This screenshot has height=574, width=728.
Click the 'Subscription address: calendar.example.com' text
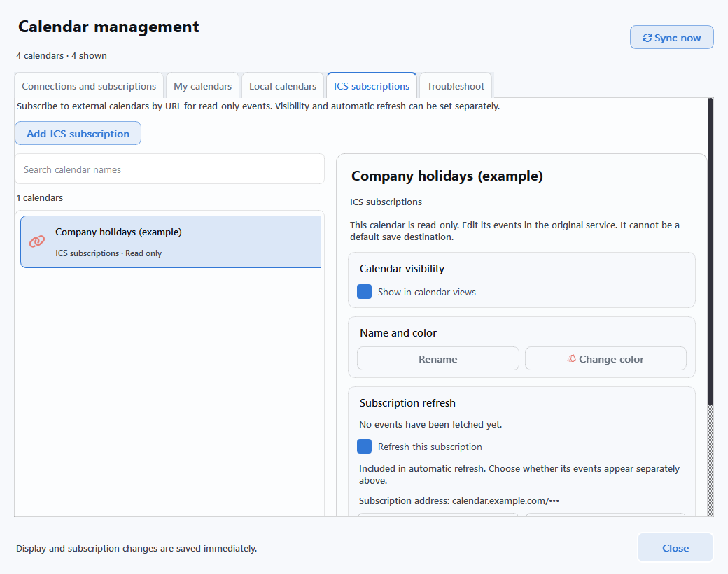(459, 500)
